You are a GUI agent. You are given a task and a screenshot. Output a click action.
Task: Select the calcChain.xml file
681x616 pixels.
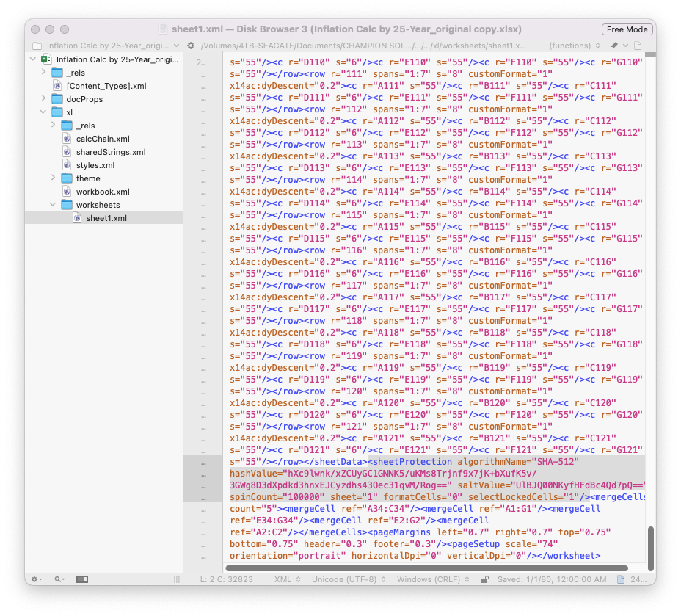103,139
